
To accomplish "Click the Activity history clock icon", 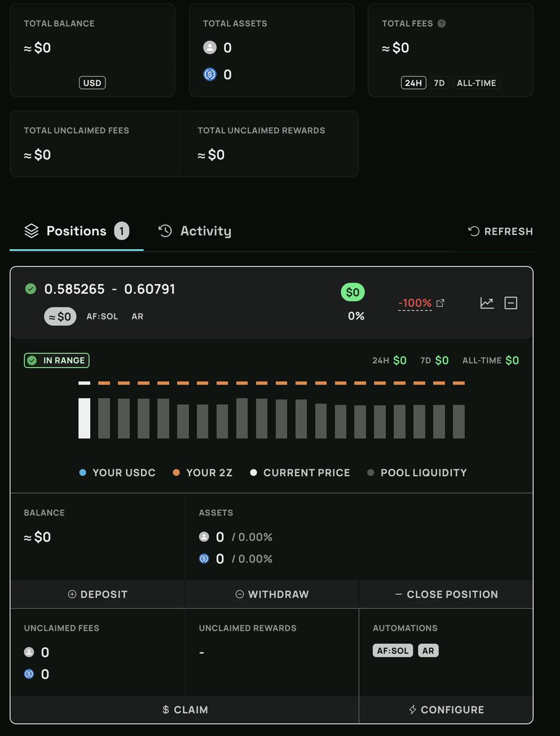I will point(165,231).
